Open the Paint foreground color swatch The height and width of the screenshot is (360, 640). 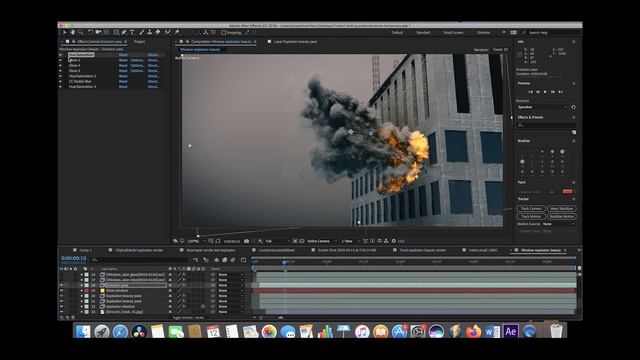[567, 191]
